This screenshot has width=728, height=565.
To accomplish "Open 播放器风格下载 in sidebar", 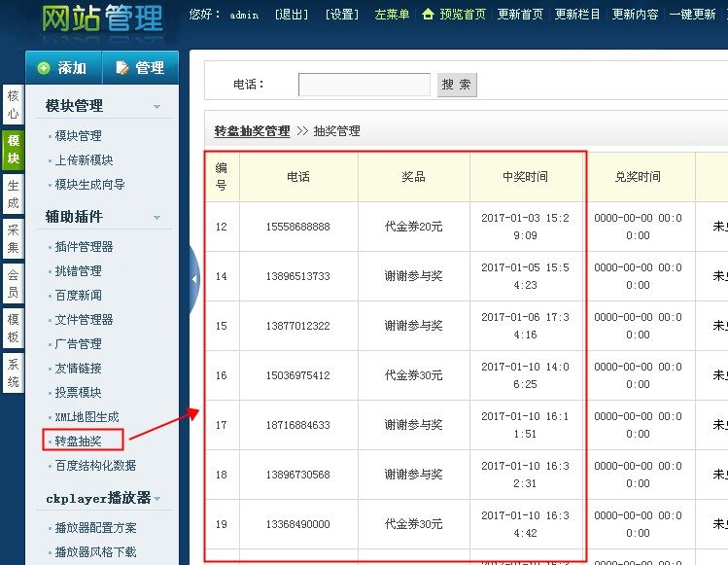I will click(x=95, y=552).
